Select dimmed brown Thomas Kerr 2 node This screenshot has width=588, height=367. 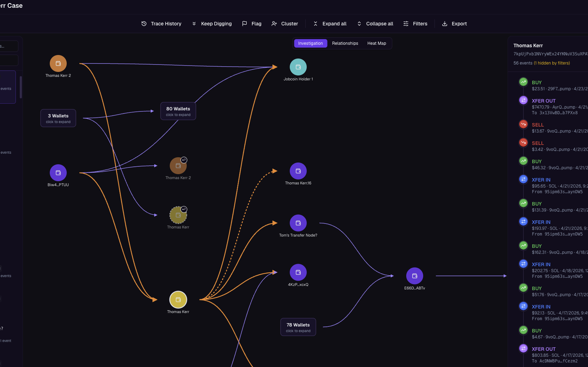click(178, 166)
